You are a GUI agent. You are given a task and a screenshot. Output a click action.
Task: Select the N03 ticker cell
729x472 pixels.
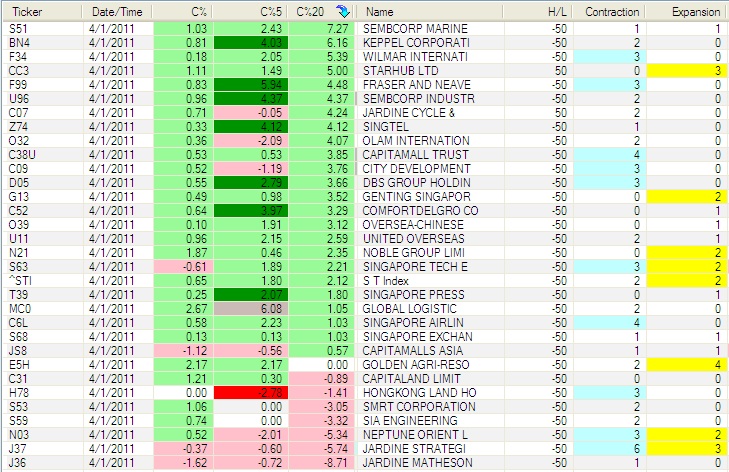tap(19, 436)
